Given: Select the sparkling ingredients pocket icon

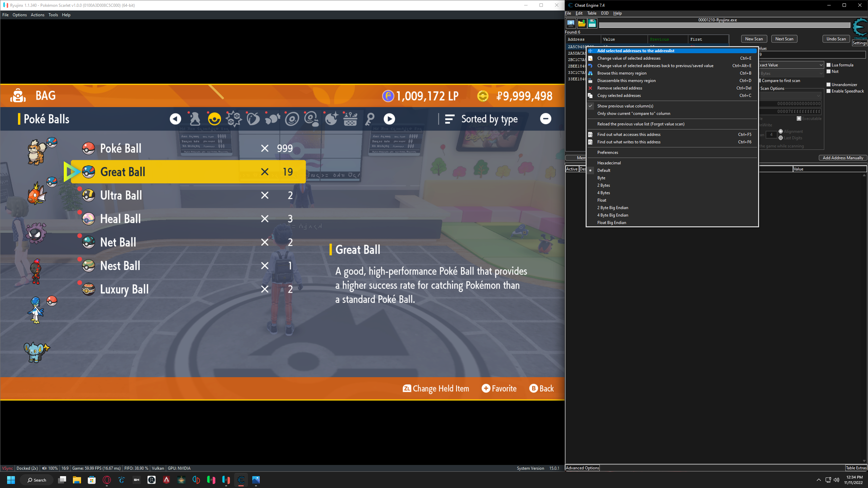Looking at the screenshot, I should [x=331, y=119].
